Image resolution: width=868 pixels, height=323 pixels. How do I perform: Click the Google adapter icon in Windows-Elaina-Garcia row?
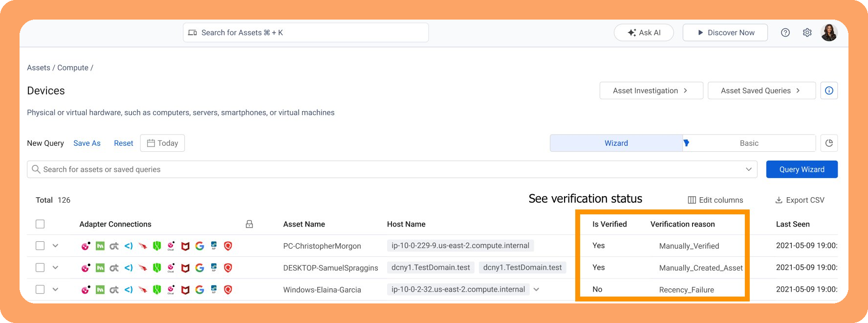tap(199, 290)
